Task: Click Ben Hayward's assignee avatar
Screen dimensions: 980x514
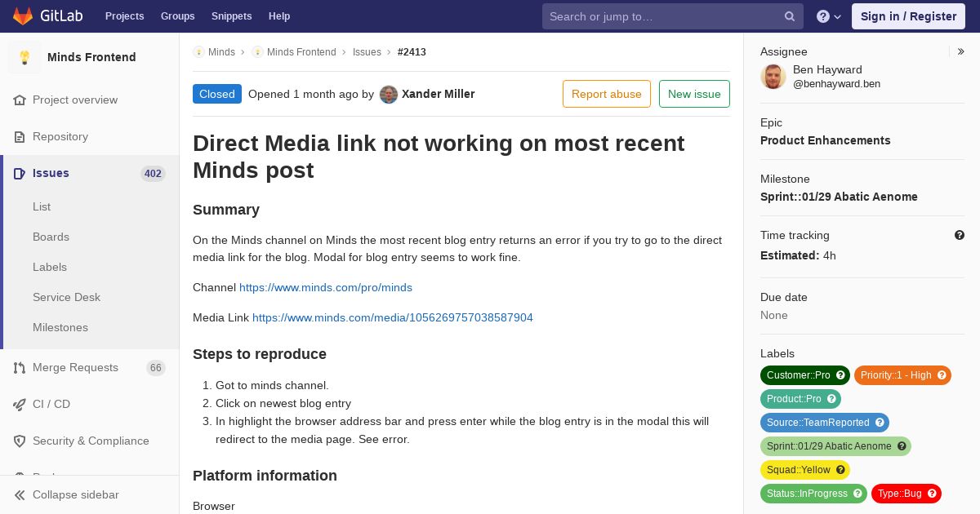Action: coord(773,77)
